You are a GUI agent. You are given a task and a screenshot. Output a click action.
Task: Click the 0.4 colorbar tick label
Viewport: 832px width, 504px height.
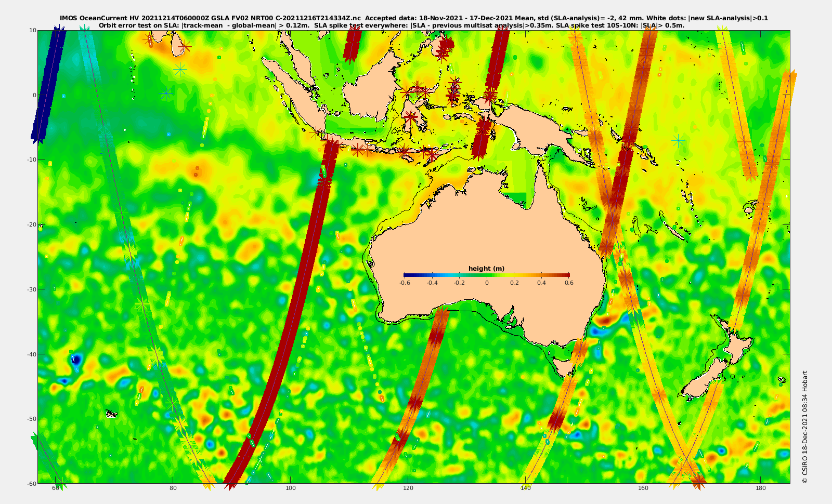542,283
